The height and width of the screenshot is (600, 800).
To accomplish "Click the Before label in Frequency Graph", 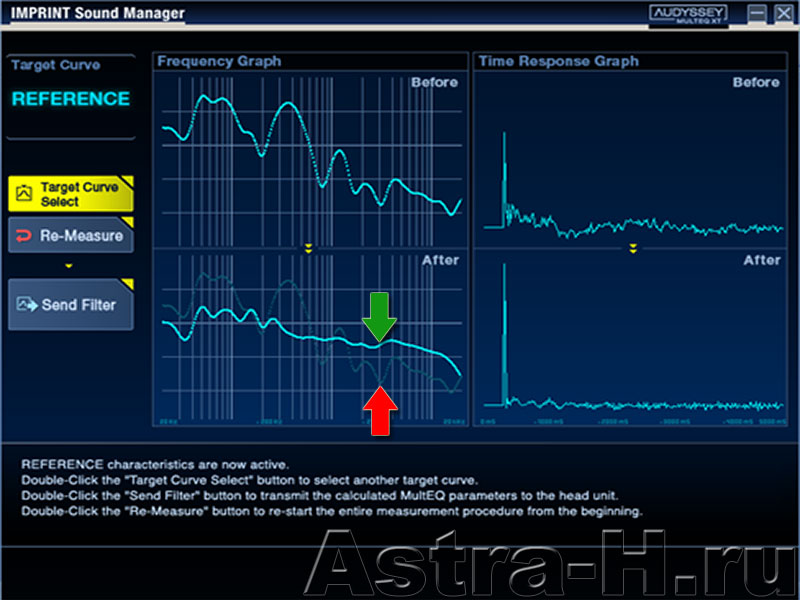I will point(434,82).
